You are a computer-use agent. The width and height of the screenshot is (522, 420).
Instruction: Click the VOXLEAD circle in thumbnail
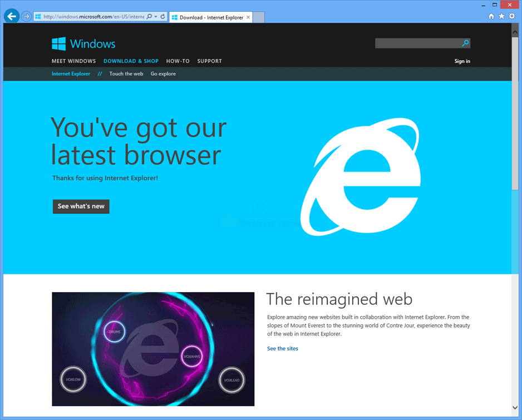click(x=232, y=380)
